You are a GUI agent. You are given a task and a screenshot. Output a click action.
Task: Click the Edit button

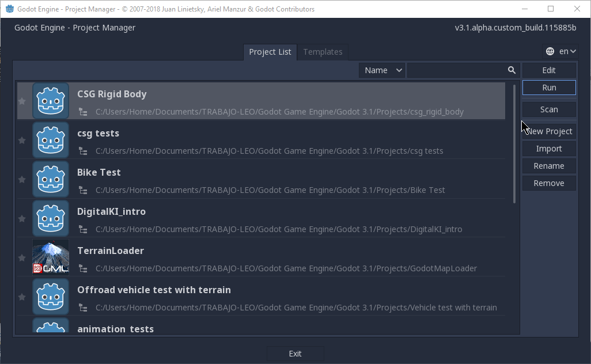[549, 70]
